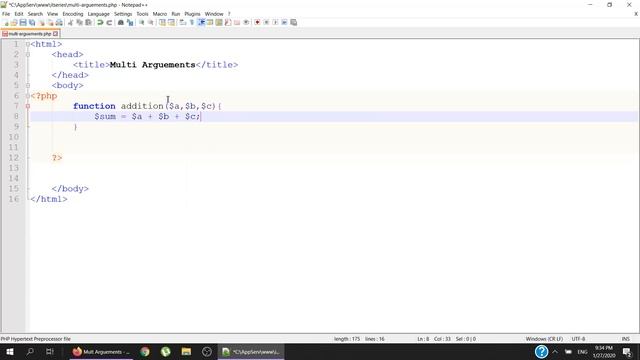Click line number 12 in the margin
Image resolution: width=640 pixels, height=360 pixels.
pyautogui.click(x=13, y=158)
